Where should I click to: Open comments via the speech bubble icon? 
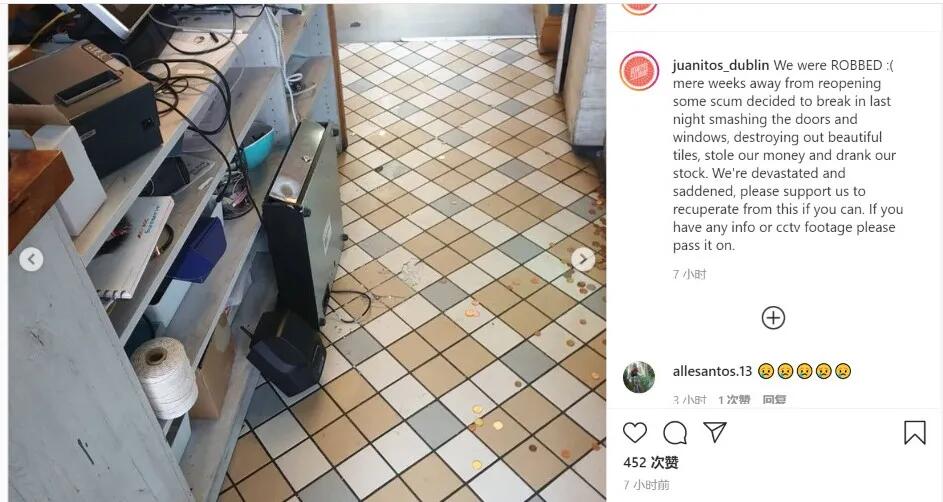click(x=675, y=432)
